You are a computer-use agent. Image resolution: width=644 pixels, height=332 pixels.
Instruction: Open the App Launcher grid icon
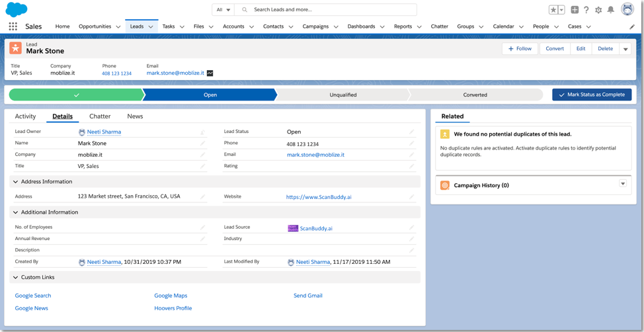click(x=13, y=26)
